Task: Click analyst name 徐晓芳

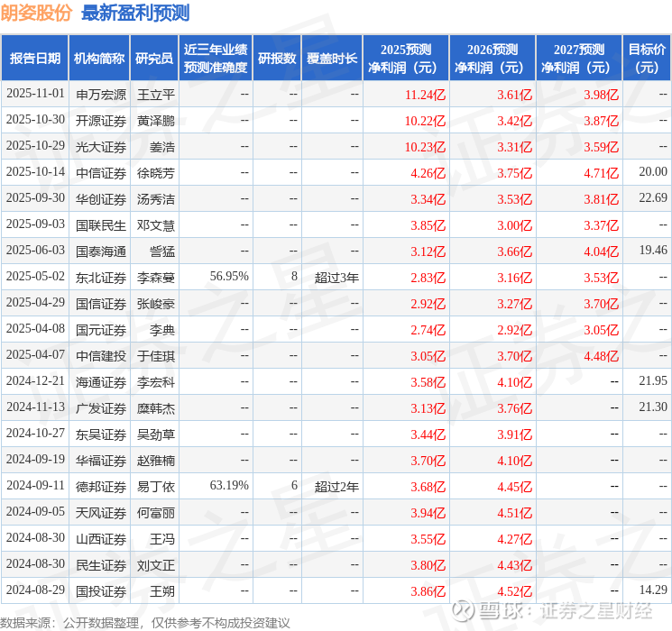Action: point(156,173)
